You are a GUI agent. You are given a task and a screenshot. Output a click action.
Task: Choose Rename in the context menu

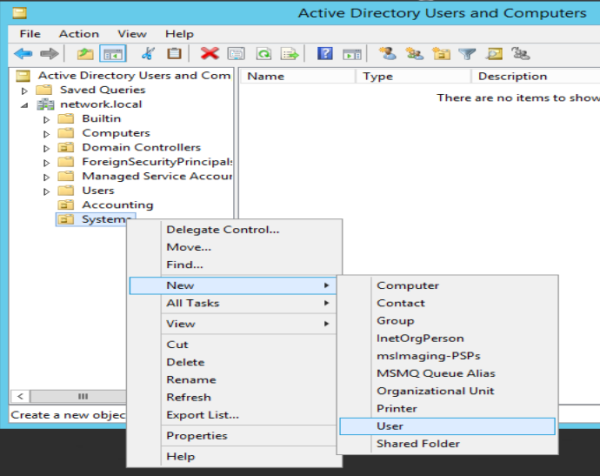(233, 380)
